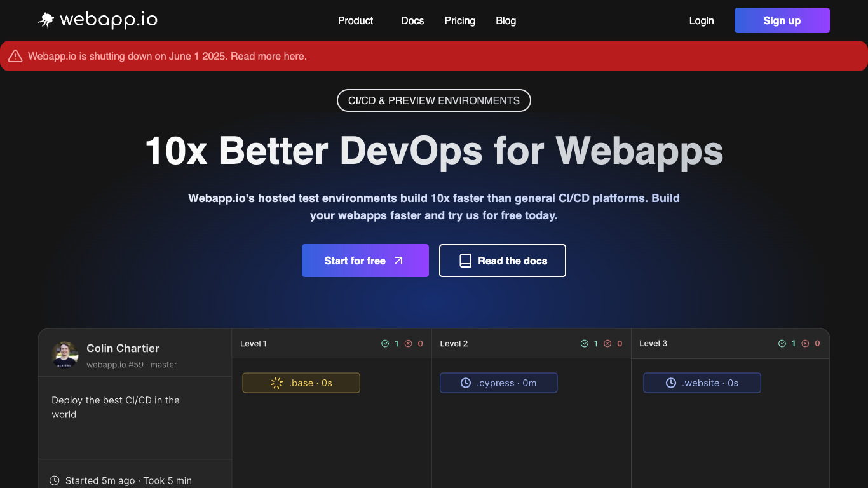Click the book icon on Read the docs

[x=465, y=261]
